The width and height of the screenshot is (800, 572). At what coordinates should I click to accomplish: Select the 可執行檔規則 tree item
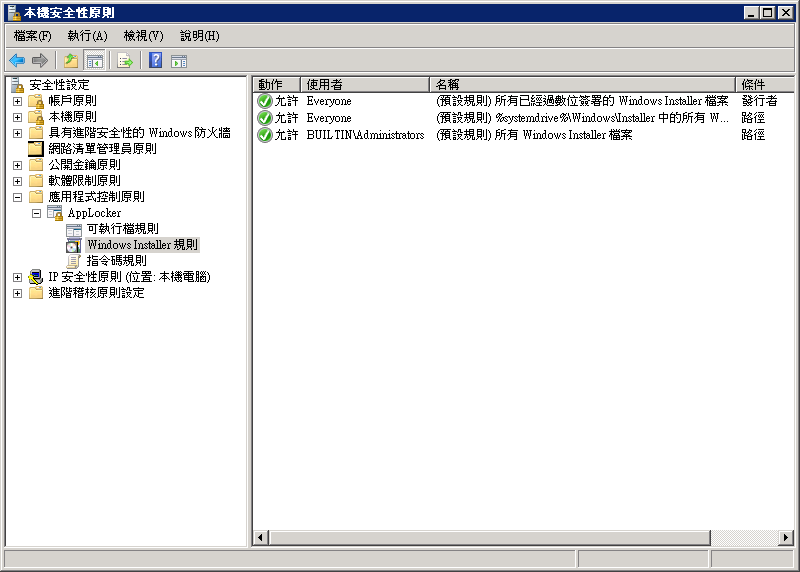click(122, 229)
